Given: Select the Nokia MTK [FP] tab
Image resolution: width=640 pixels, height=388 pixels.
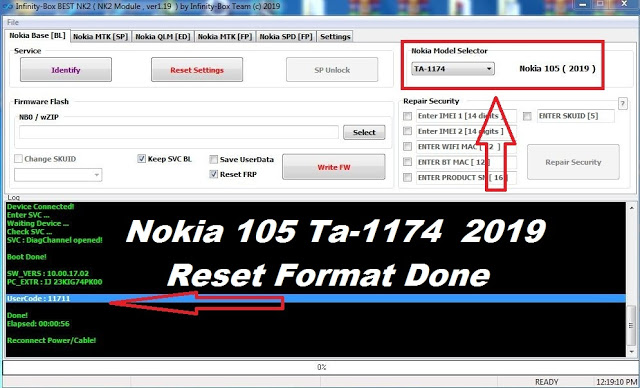Looking at the screenshot, I should pyautogui.click(x=225, y=37).
